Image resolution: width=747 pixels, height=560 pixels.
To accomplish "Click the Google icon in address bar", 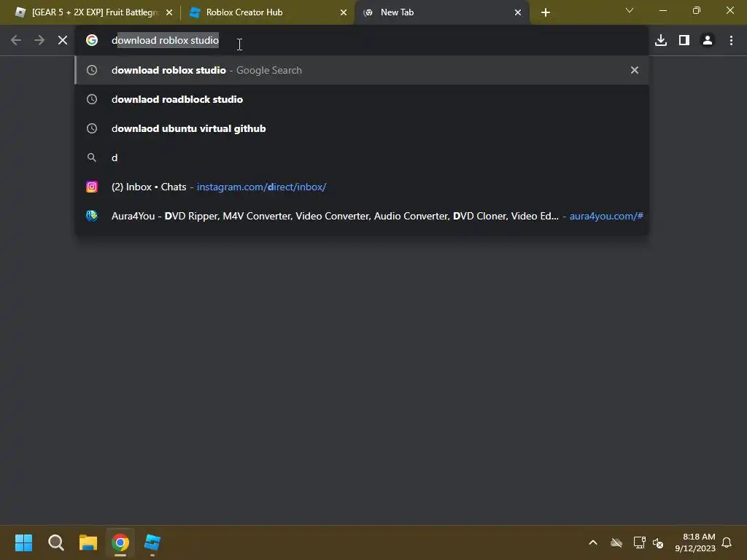I will pyautogui.click(x=92, y=41).
